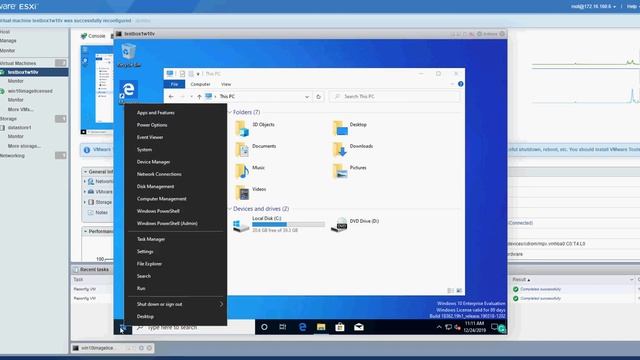Click Explorer Back arrow

point(171,97)
